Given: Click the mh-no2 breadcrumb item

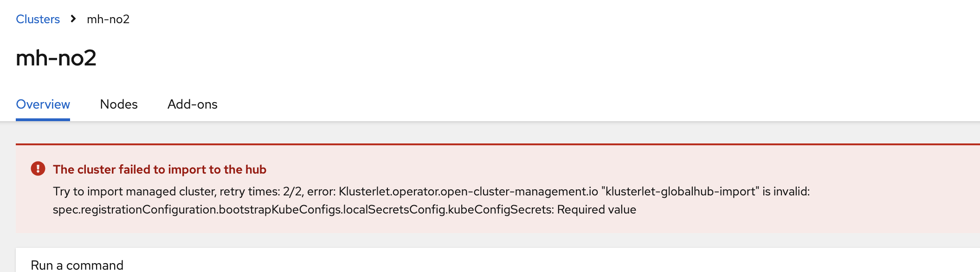Looking at the screenshot, I should [x=108, y=19].
